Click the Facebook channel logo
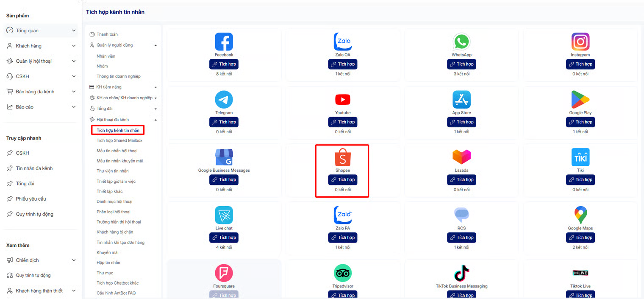The image size is (644, 299). [224, 42]
